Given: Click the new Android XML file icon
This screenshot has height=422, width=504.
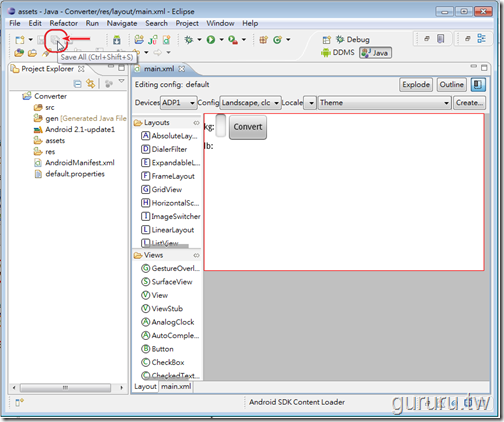Looking at the screenshot, I should tap(166, 40).
